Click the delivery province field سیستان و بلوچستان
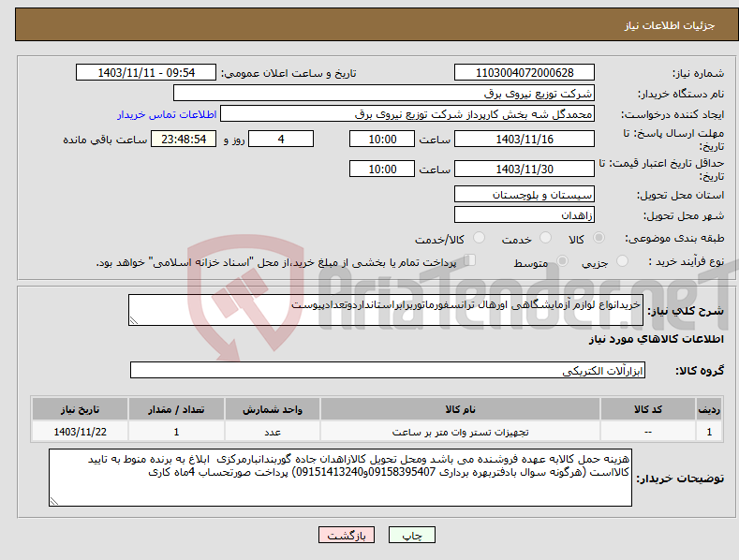The width and height of the screenshot is (739, 560). [525, 194]
